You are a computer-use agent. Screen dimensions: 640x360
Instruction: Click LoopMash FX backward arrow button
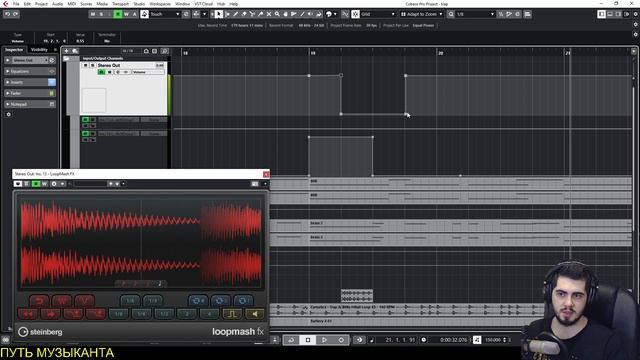[x=28, y=314]
